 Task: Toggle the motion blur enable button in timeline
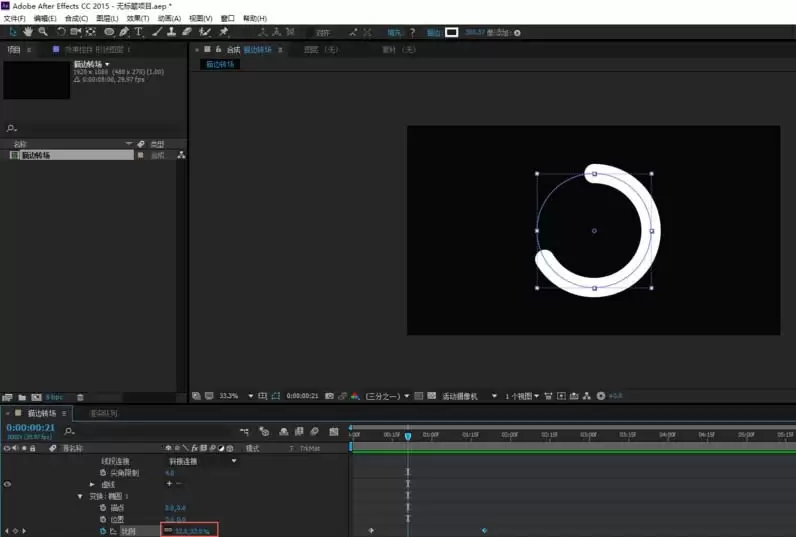(x=314, y=431)
